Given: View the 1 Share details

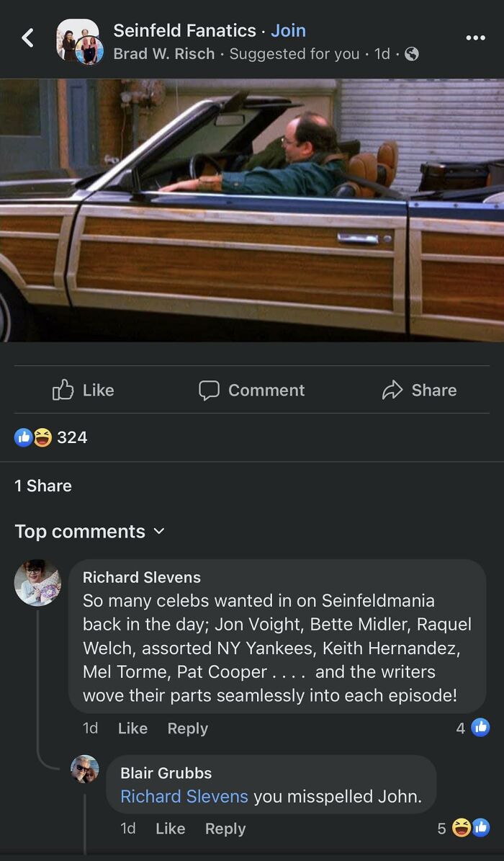Looking at the screenshot, I should pyautogui.click(x=43, y=486).
